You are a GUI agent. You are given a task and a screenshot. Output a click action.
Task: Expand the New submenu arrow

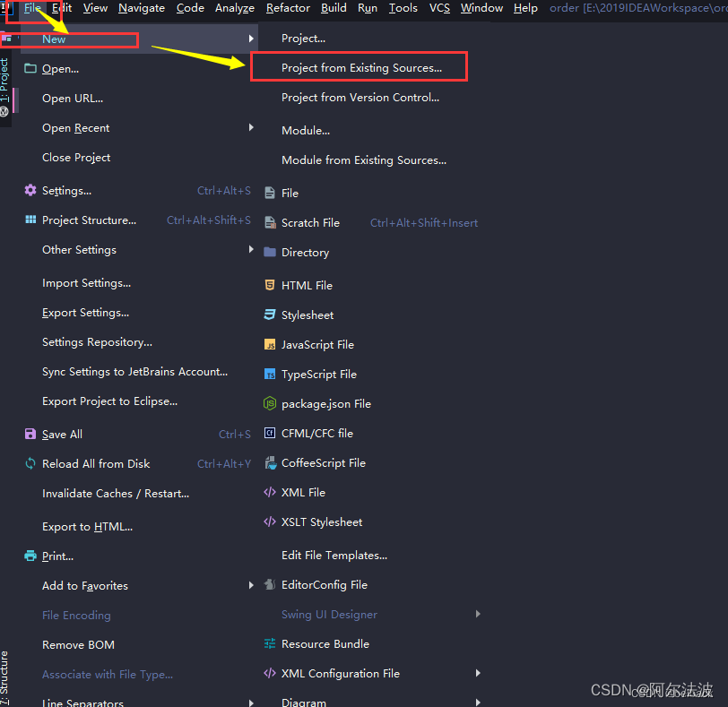click(251, 39)
